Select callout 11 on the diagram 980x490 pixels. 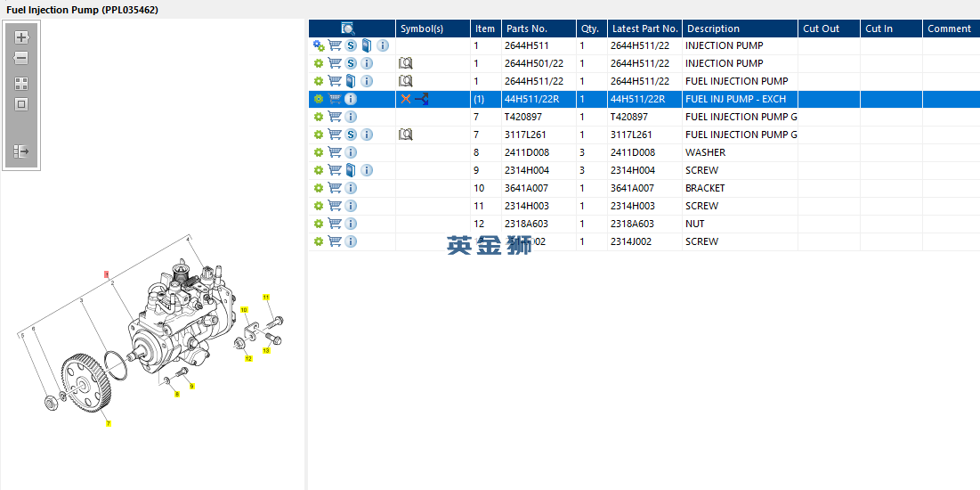click(265, 297)
